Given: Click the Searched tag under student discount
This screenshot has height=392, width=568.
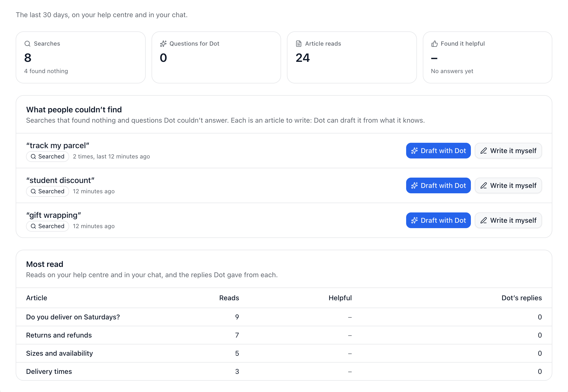Looking at the screenshot, I should coord(47,192).
